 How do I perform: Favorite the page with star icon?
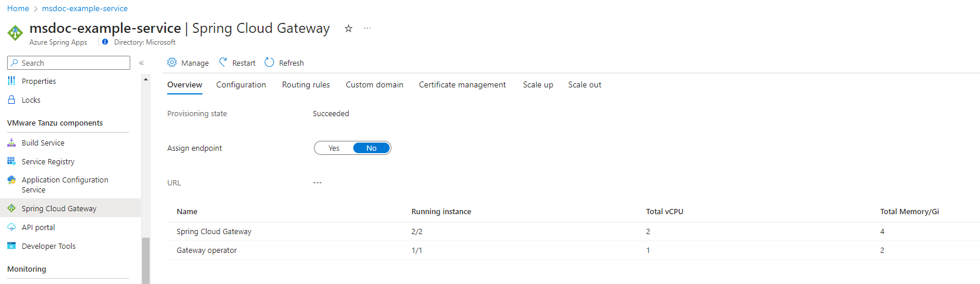349,28
